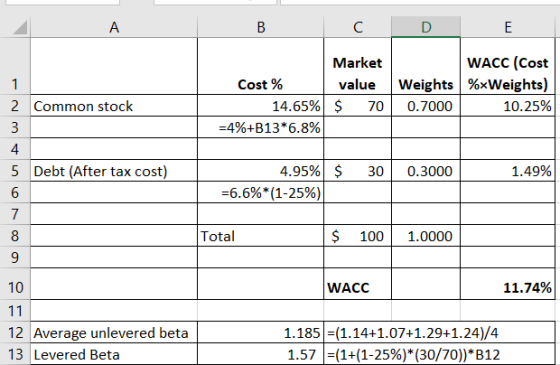The image size is (560, 365).
Task: Select row 9 header
Action: [15, 257]
